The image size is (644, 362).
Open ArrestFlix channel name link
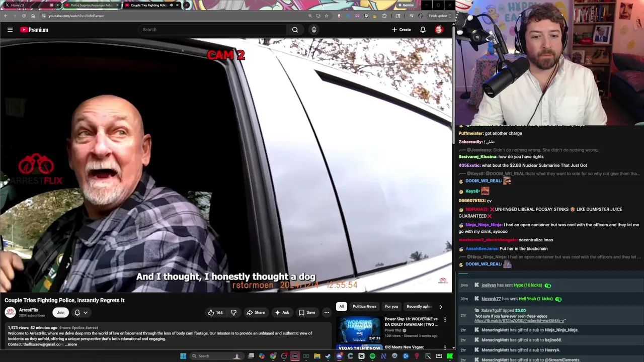tap(29, 310)
